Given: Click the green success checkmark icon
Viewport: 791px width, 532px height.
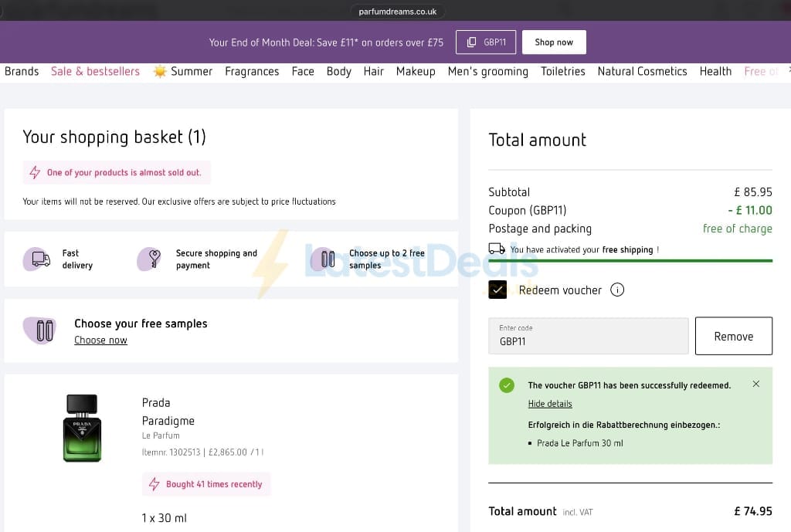Looking at the screenshot, I should point(507,385).
